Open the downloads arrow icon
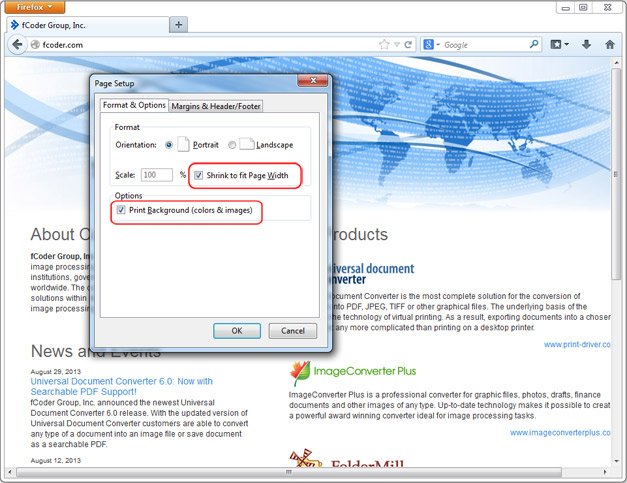Viewport: 627px width, 483px height. click(586, 44)
